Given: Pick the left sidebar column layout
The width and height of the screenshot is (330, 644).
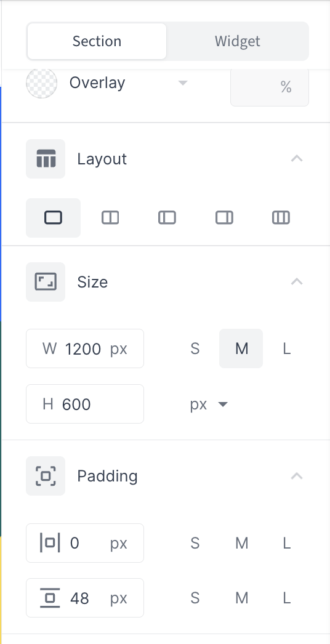Looking at the screenshot, I should coord(167,218).
